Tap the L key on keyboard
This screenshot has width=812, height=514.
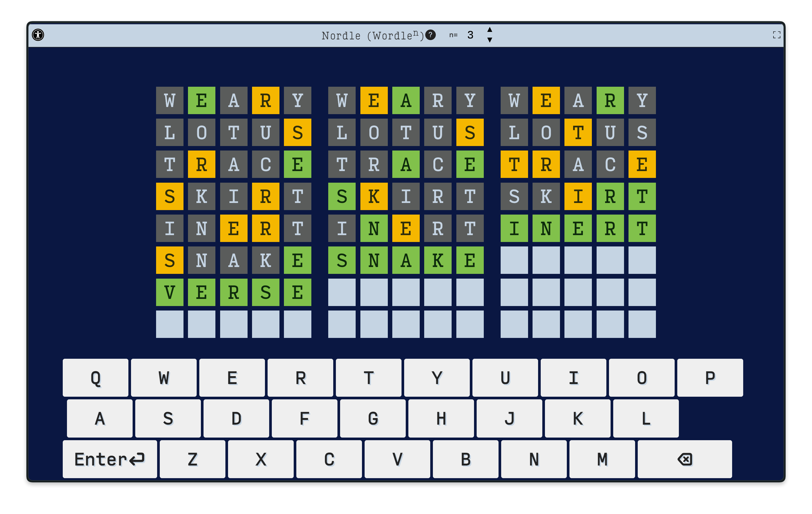point(646,418)
